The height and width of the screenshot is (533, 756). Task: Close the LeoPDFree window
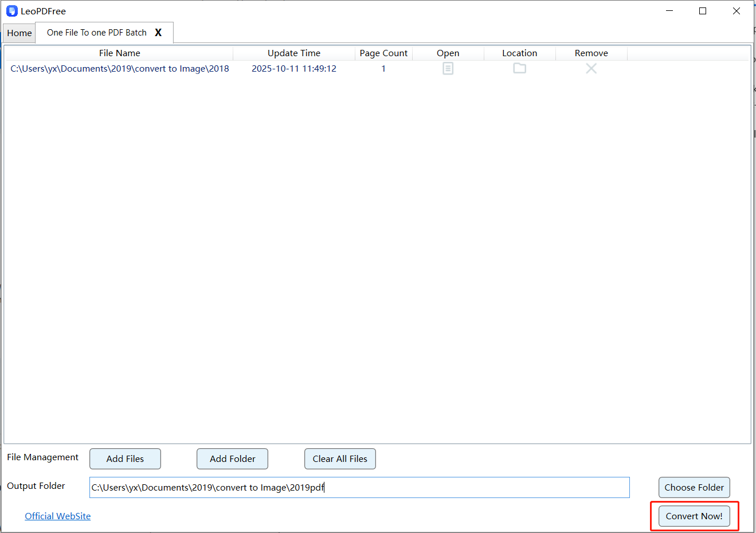[x=737, y=11]
